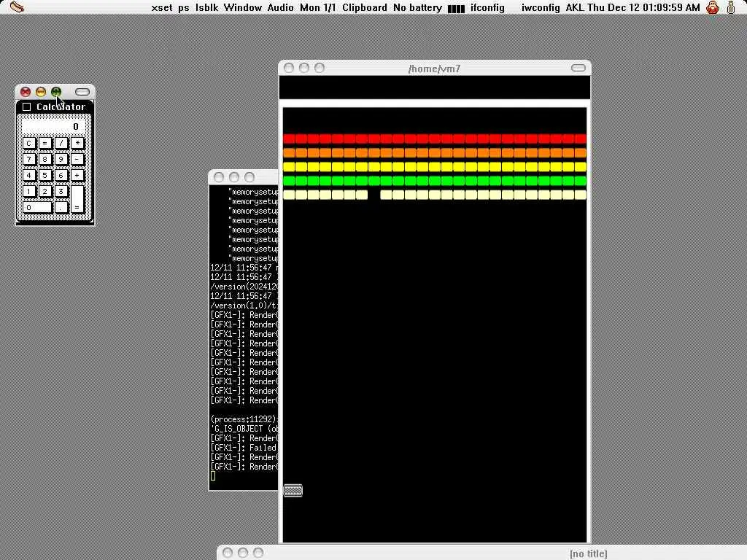This screenshot has height=560, width=747.
Task: Click the Calculator minus key
Action: point(77,159)
